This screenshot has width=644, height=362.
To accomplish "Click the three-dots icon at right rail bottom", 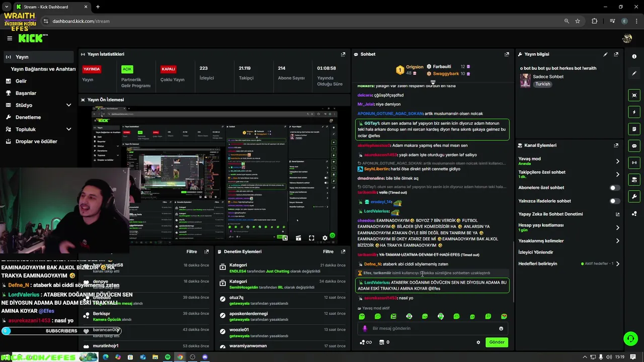I will point(634,214).
